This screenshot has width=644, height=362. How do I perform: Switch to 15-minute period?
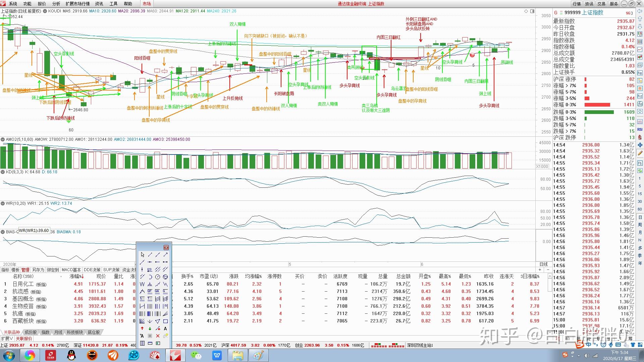tap(640, 194)
